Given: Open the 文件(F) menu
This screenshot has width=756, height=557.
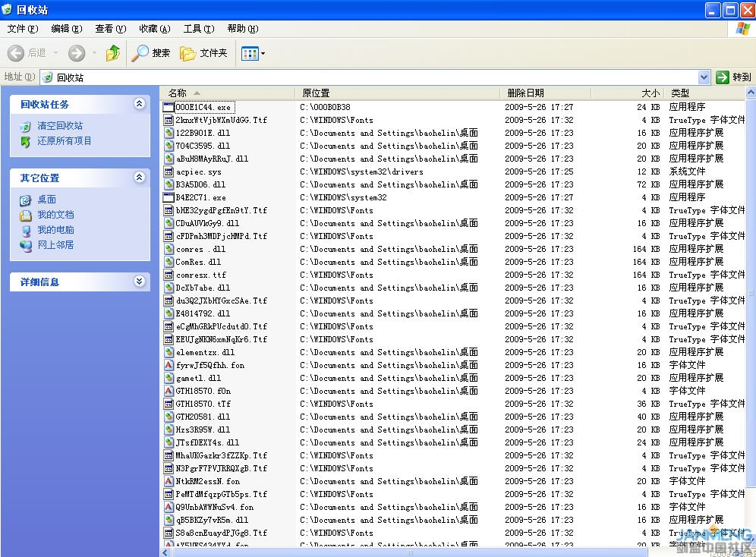Looking at the screenshot, I should tap(22, 29).
